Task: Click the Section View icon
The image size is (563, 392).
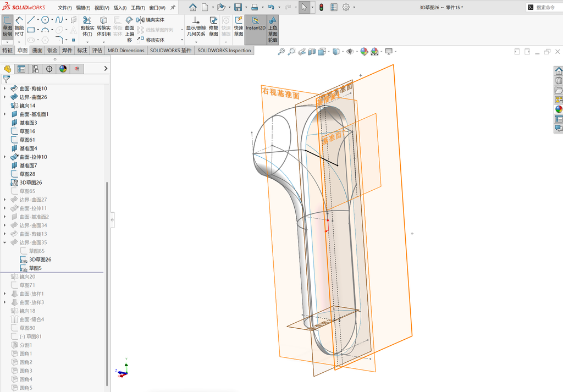Action: [312, 52]
